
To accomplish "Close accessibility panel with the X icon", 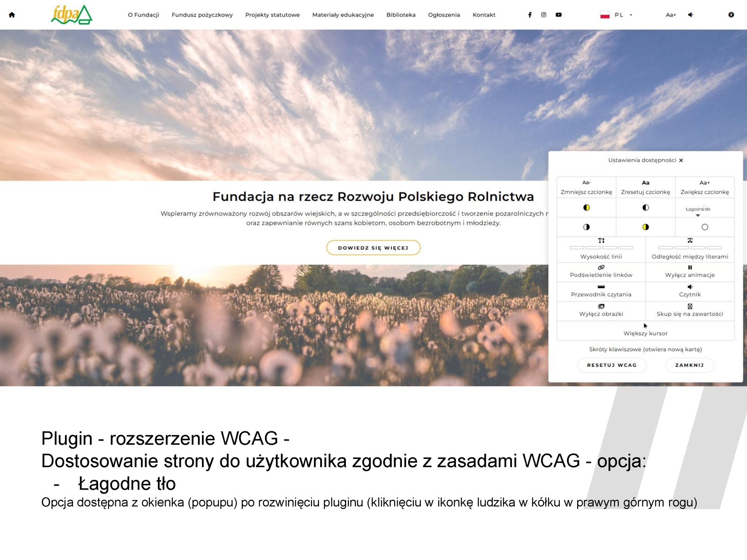I will pyautogui.click(x=681, y=160).
